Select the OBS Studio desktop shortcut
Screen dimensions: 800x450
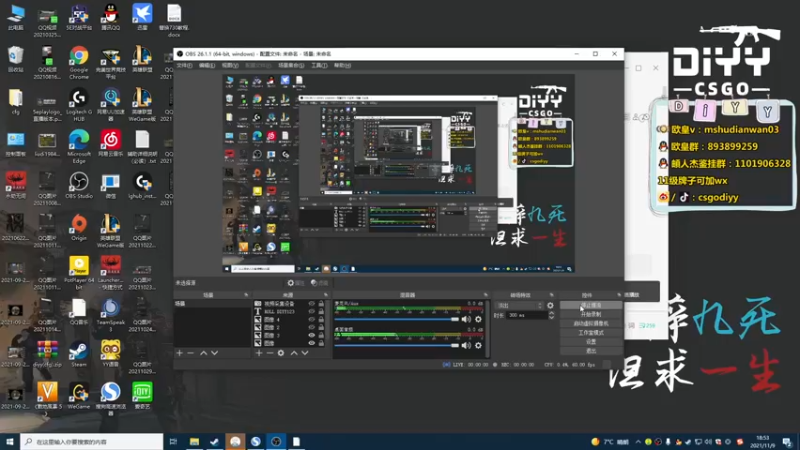click(79, 186)
